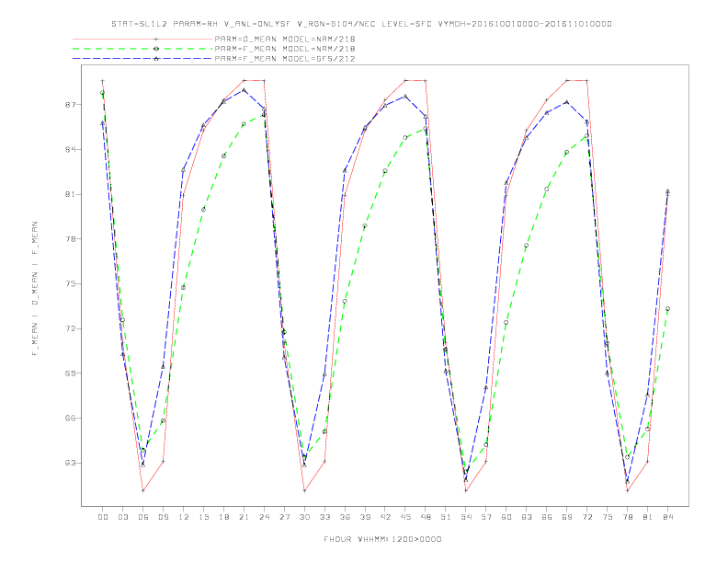Click x-axis forecast hour label 78
The image size is (728, 563).
point(627,517)
